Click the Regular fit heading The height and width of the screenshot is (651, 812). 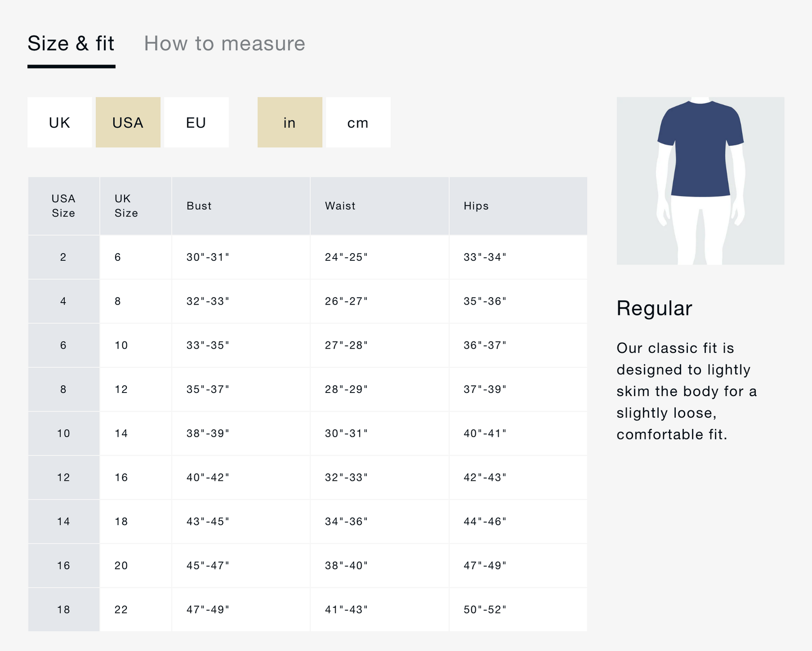(x=654, y=309)
